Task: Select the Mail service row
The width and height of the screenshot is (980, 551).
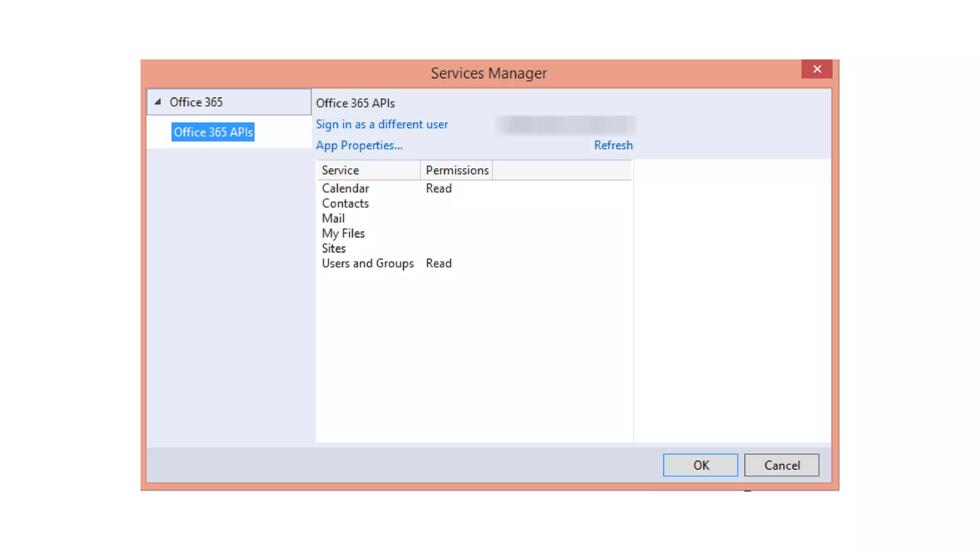Action: tap(333, 219)
